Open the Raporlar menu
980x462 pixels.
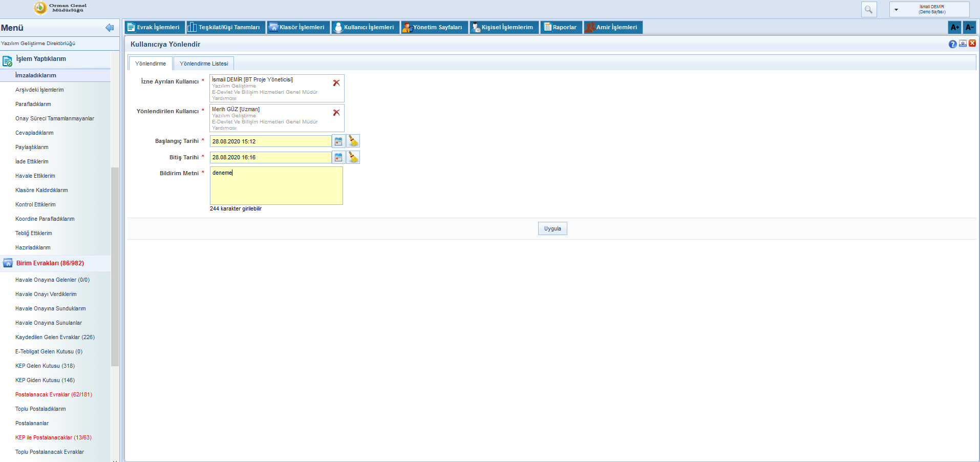[561, 28]
